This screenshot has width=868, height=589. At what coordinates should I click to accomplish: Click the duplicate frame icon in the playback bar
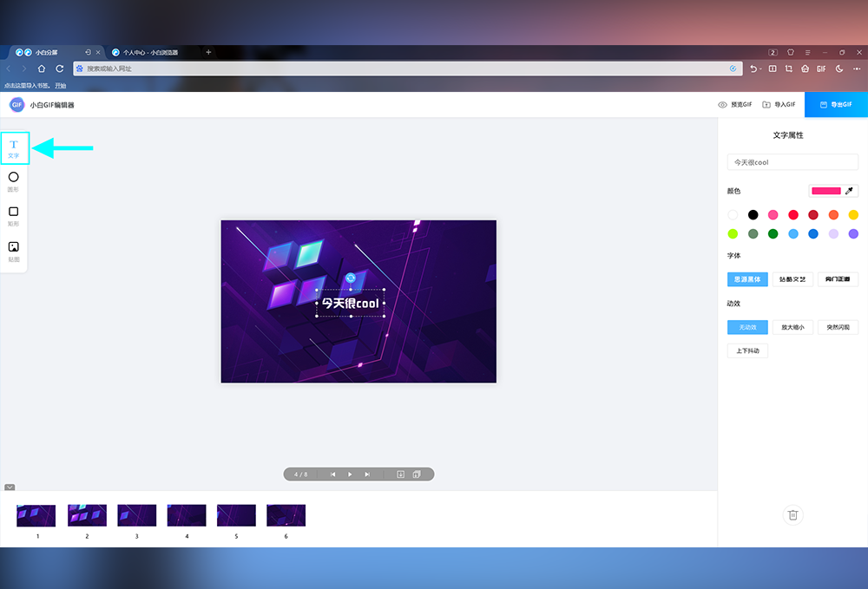pos(417,474)
